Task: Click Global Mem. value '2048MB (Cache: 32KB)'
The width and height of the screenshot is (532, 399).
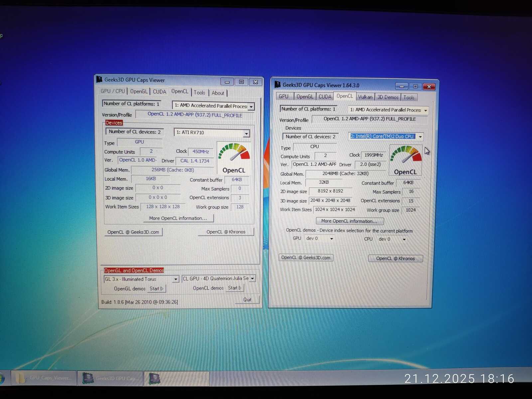Action: pos(345,174)
